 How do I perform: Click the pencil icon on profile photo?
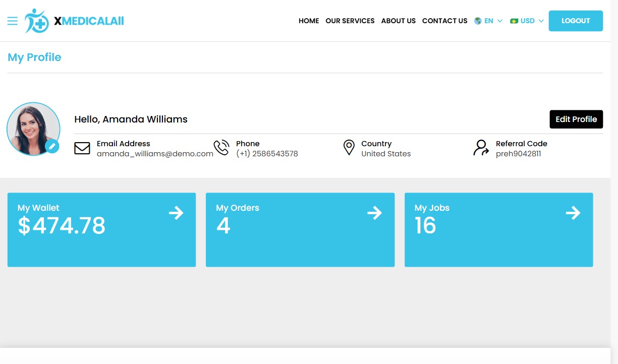pyautogui.click(x=52, y=147)
